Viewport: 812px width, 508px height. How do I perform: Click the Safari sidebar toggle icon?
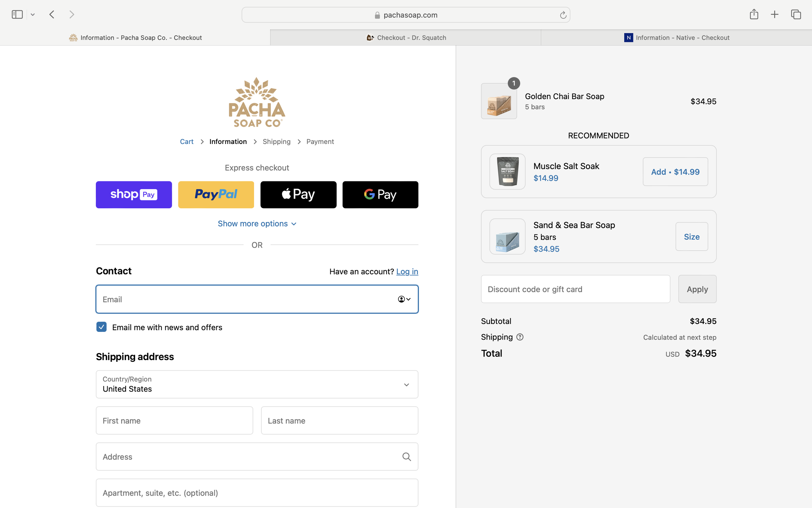[17, 14]
